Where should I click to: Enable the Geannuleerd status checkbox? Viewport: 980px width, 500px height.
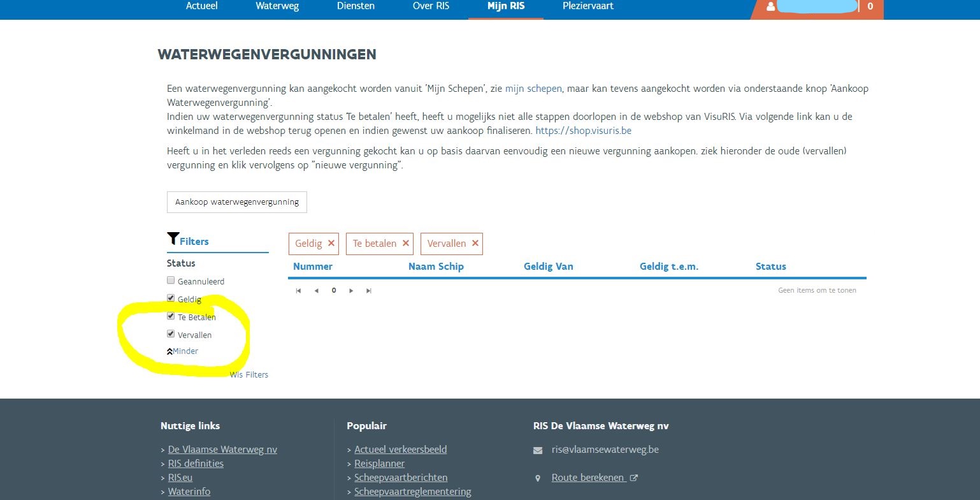(171, 281)
